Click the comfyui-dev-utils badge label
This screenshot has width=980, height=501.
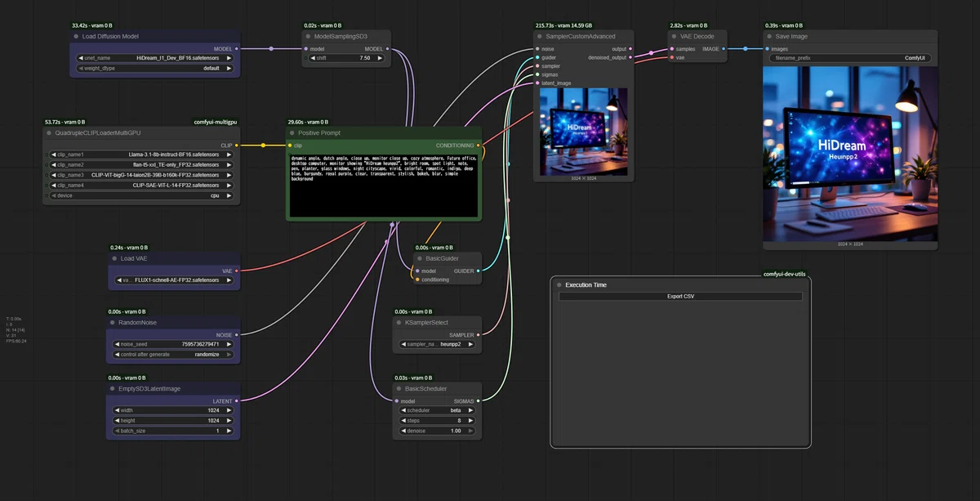[x=784, y=275]
